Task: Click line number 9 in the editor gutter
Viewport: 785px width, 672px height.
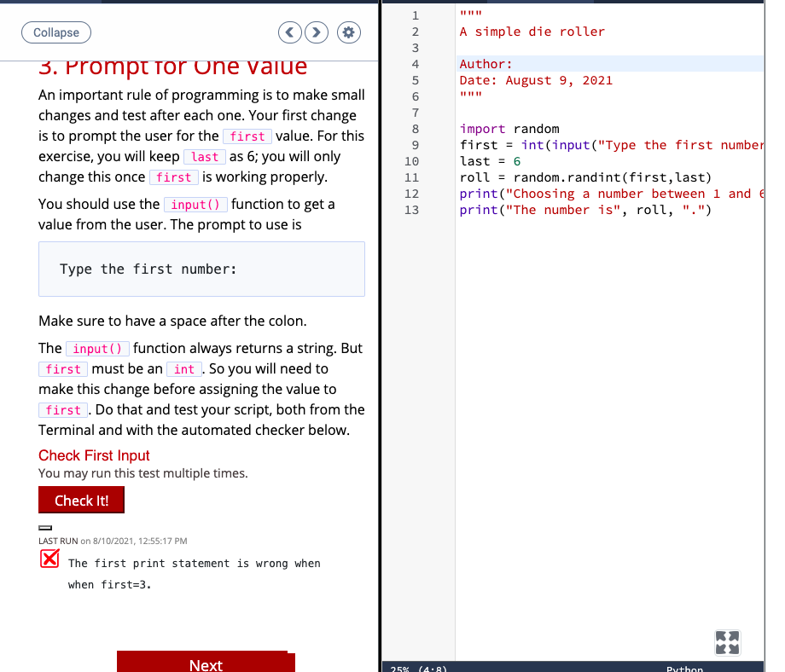Action: coord(411,145)
